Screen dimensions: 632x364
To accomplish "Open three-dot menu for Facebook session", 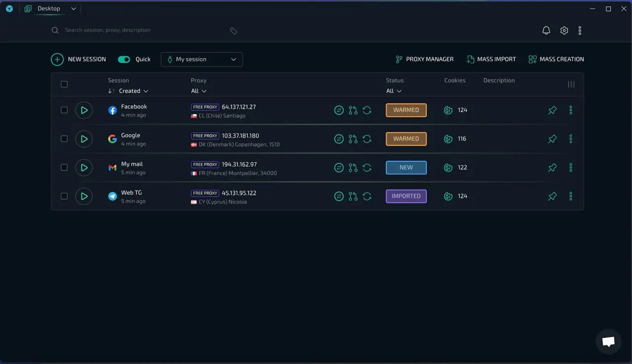I will [x=571, y=110].
